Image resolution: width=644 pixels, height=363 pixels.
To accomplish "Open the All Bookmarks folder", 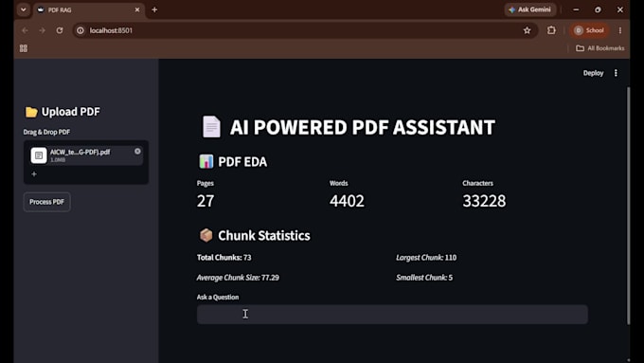I will click(600, 48).
